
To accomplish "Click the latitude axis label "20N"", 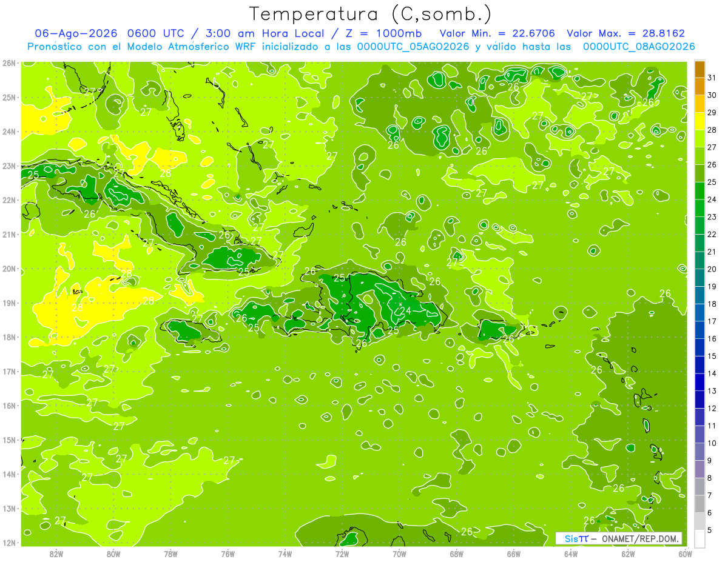I will pos(9,269).
